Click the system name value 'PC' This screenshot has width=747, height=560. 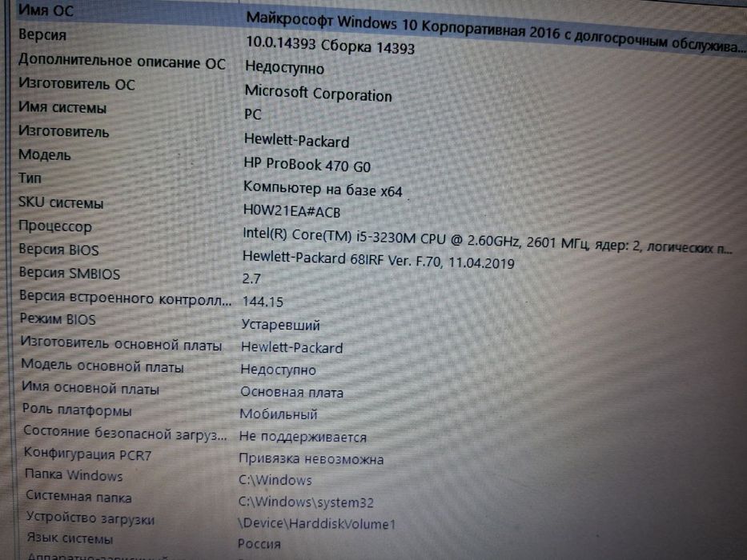(x=252, y=114)
